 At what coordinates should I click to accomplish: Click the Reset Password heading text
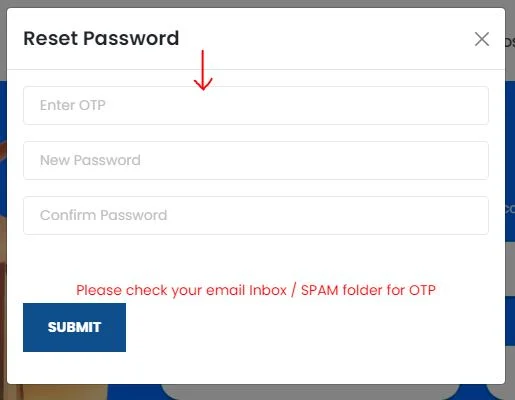click(x=101, y=38)
